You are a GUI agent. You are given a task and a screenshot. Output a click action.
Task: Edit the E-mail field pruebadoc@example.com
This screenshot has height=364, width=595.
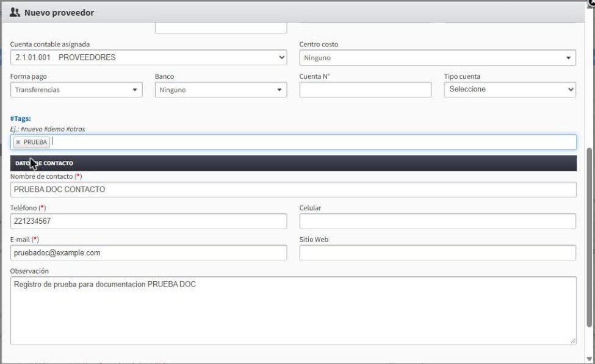(148, 253)
